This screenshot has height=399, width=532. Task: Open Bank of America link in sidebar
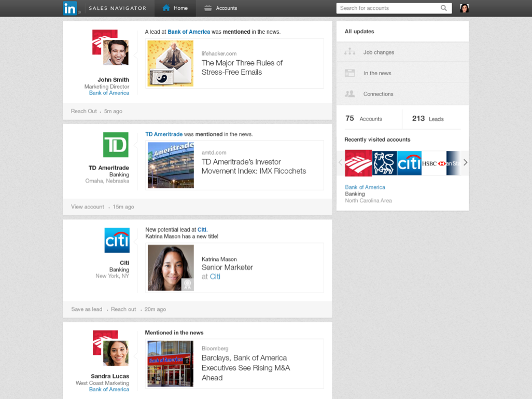365,187
